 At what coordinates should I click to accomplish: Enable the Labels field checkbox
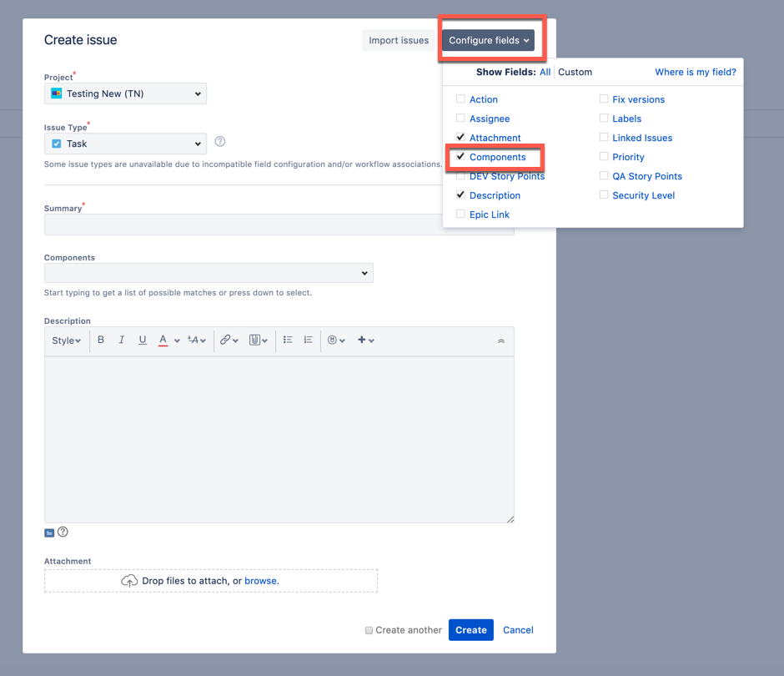click(604, 118)
